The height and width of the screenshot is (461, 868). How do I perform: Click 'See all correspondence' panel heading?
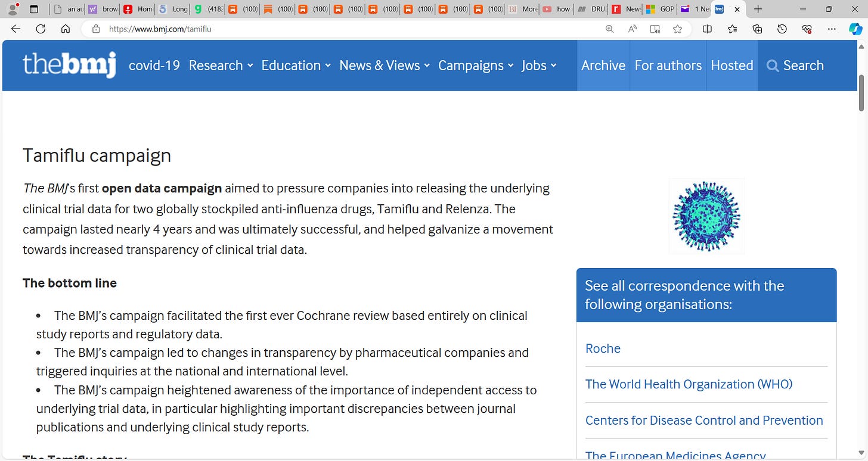[x=706, y=295]
